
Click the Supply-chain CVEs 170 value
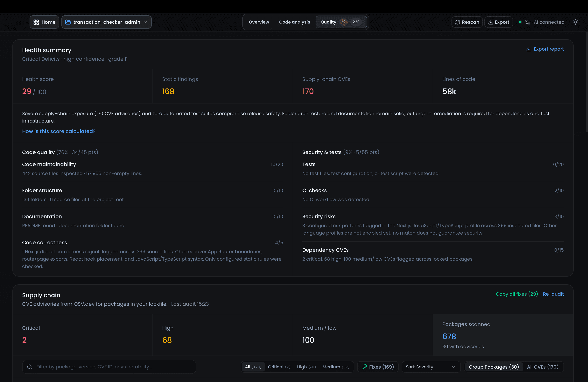click(308, 91)
